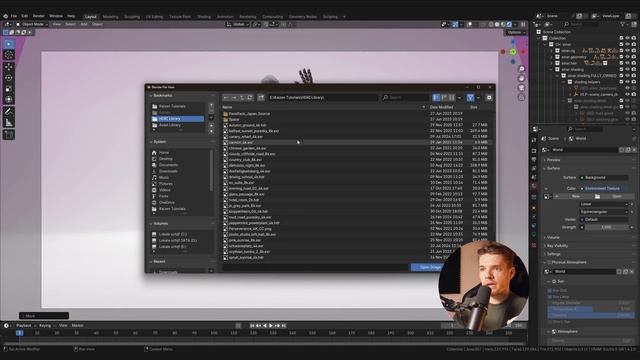Open the viewport Options button
Screen dimensions: 640x360
[x=515, y=32]
